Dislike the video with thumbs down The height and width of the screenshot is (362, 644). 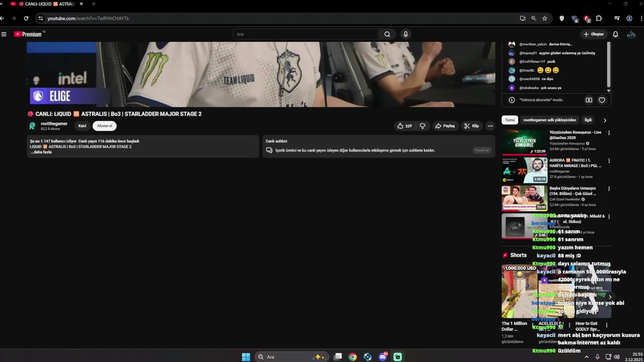pos(423,126)
